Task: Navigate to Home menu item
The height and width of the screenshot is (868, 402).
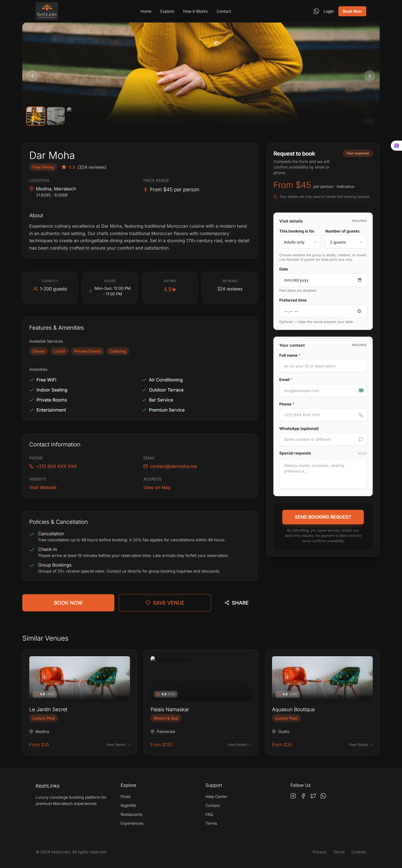Action: coord(146,11)
